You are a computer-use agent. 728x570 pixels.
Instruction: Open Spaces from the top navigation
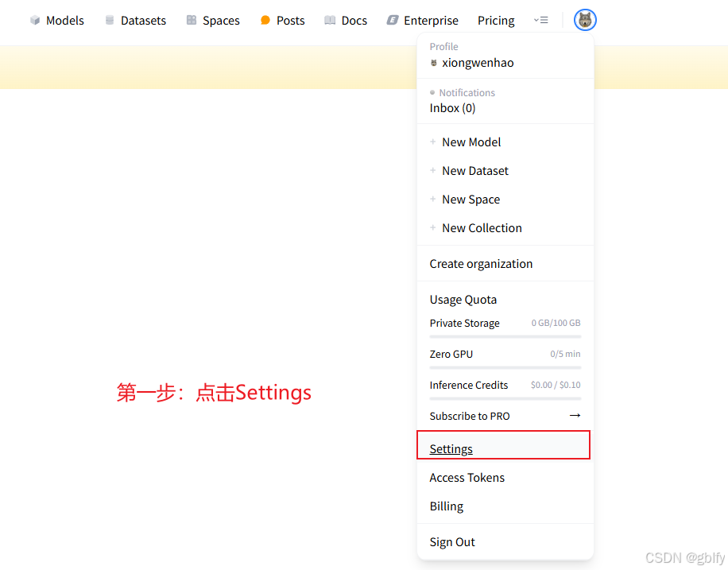click(x=221, y=21)
